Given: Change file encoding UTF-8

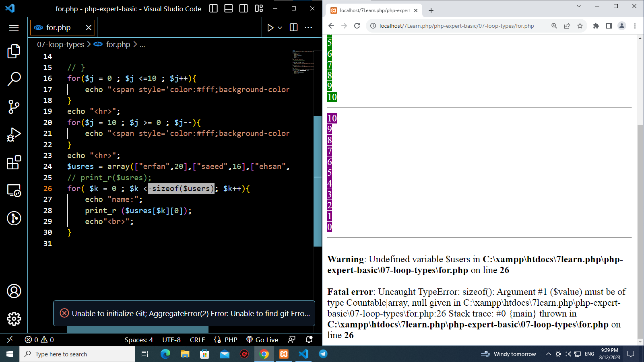Looking at the screenshot, I should point(171,339).
